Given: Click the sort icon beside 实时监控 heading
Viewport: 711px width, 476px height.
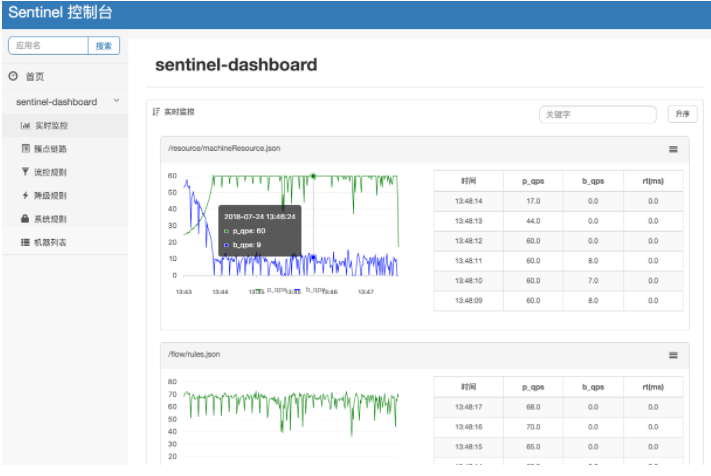Looking at the screenshot, I should coord(156,112).
